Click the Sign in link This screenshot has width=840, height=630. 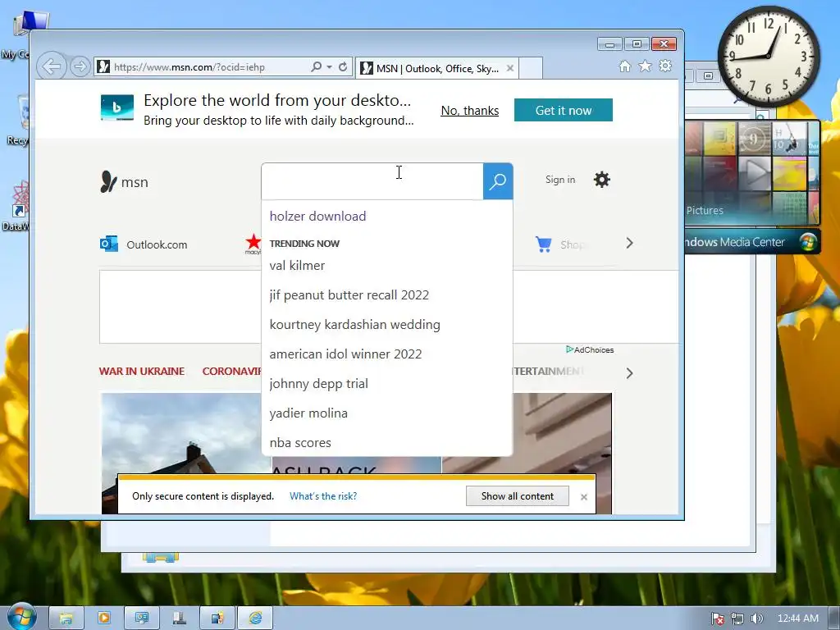560,180
